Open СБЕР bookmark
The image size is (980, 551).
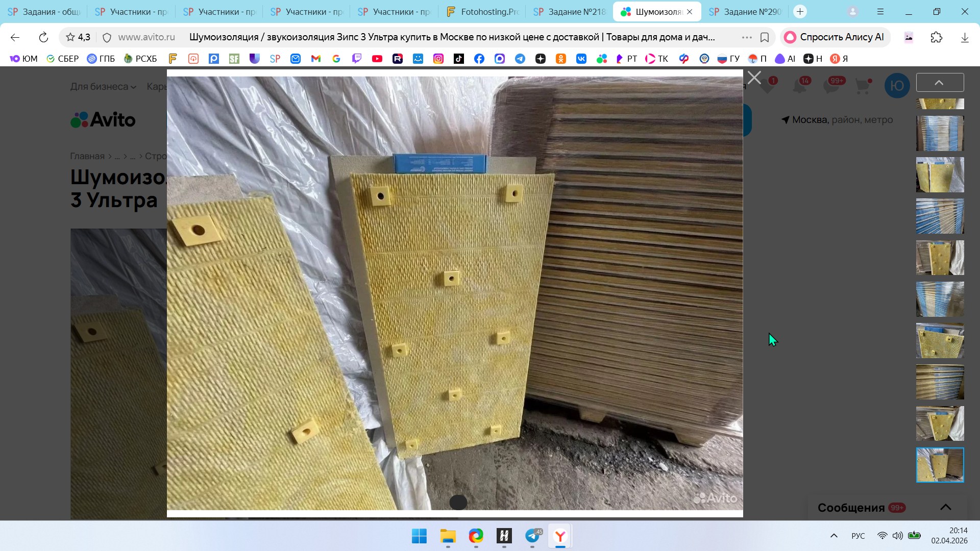click(x=62, y=59)
